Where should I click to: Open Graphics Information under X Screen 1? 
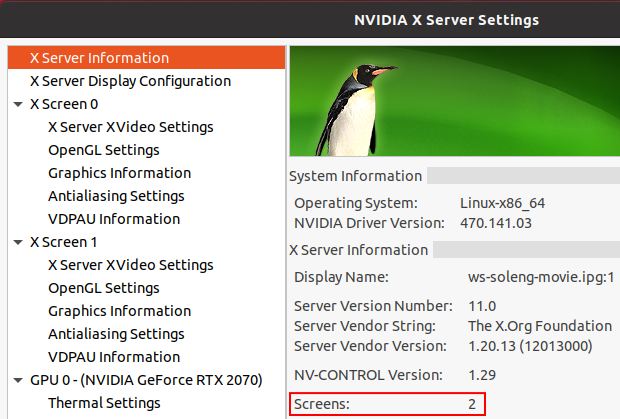[x=119, y=311]
